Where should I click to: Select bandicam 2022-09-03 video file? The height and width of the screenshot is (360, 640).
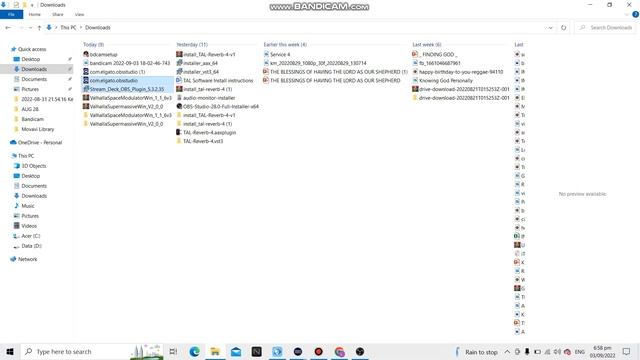pyautogui.click(x=129, y=63)
